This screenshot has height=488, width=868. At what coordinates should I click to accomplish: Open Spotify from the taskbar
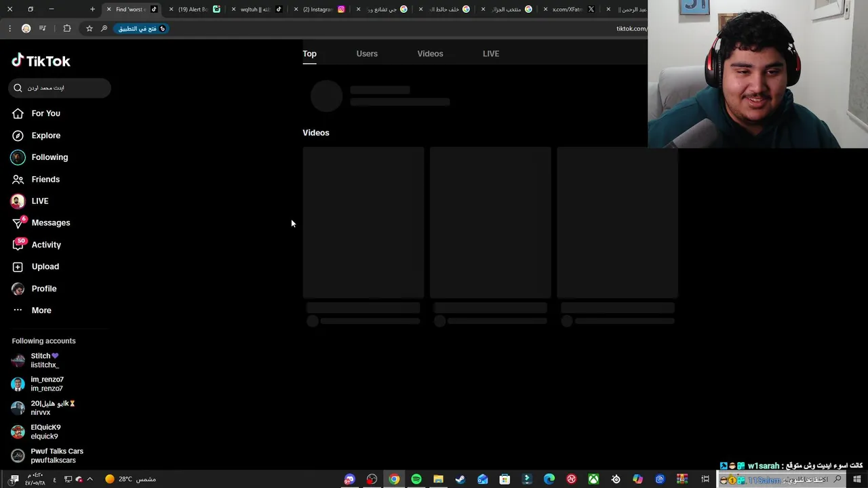[416, 479]
